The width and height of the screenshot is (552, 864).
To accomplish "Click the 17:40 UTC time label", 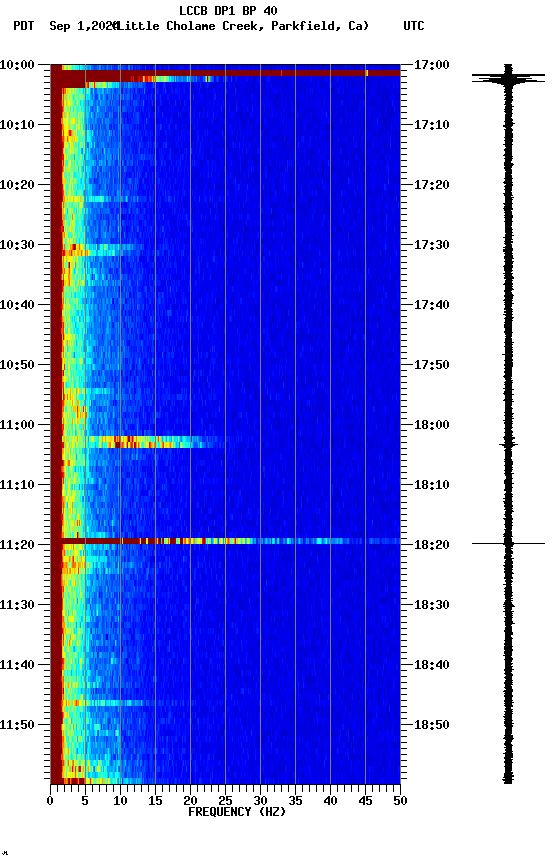I will pyautogui.click(x=432, y=305).
